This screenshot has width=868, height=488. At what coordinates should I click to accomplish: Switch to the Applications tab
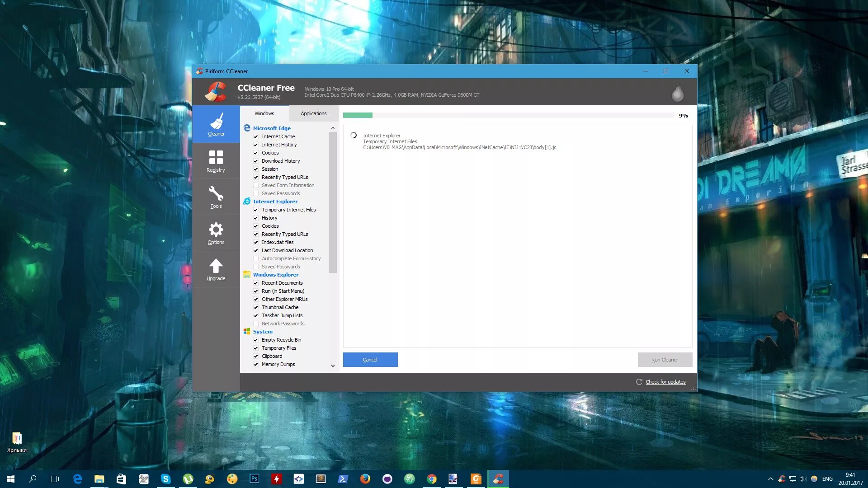tap(313, 113)
